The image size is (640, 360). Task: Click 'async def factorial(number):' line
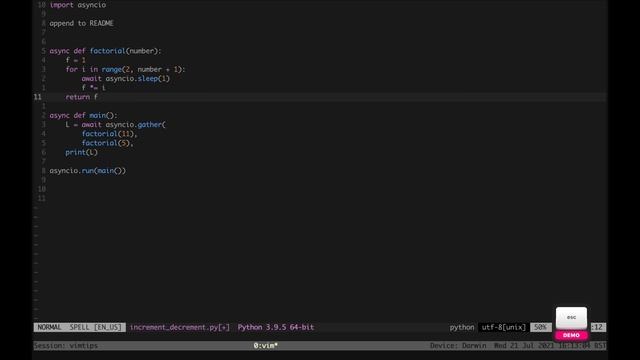tap(105, 51)
